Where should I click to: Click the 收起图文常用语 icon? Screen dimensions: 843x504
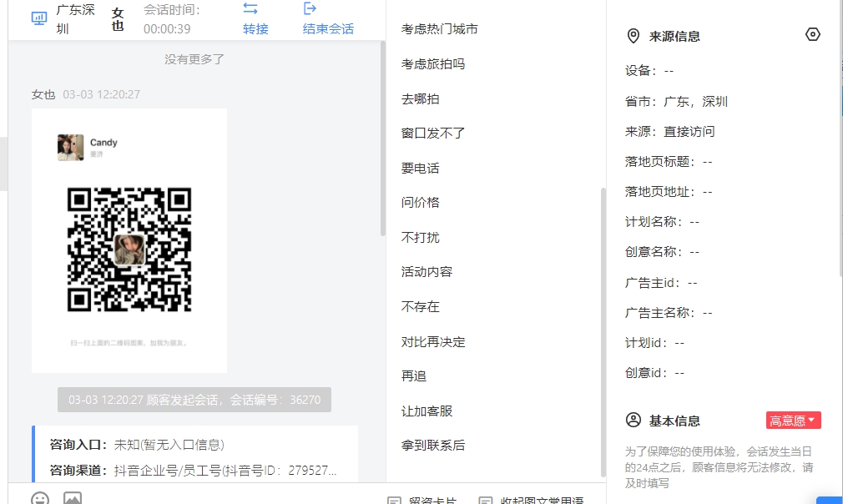coord(486,500)
